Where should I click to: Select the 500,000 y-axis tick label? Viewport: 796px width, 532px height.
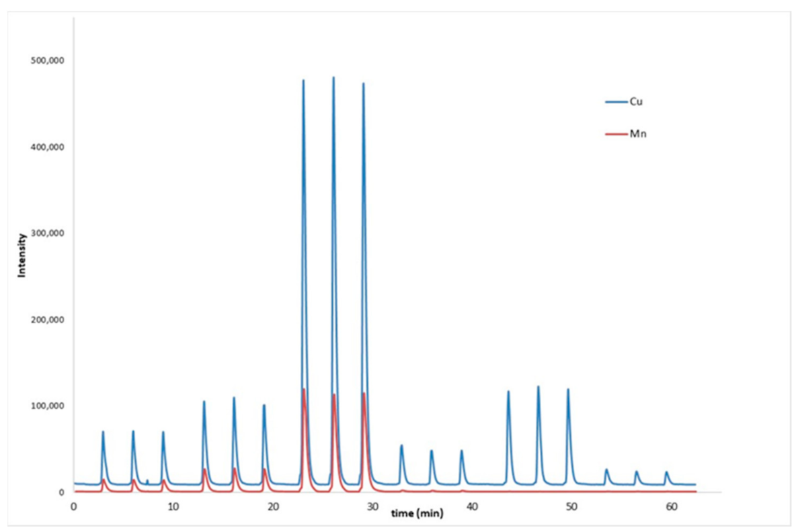46,60
